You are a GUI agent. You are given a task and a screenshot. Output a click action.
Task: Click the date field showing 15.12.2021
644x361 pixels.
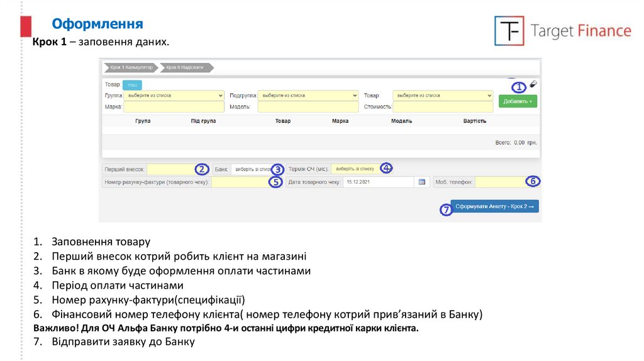click(x=379, y=182)
